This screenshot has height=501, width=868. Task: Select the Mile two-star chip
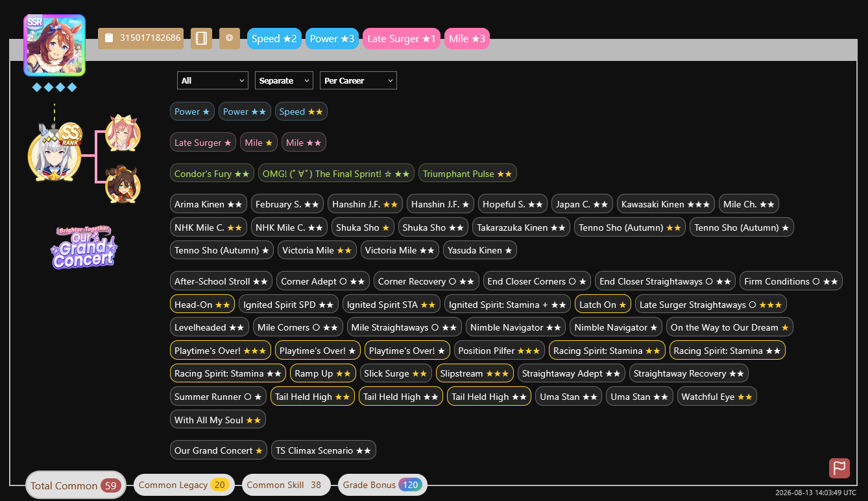[304, 143]
